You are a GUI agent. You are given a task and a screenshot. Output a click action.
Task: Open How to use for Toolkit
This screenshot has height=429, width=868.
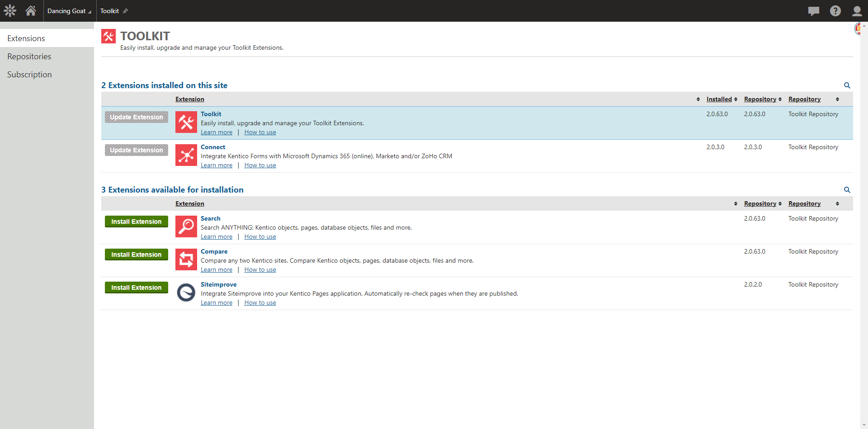[260, 132]
